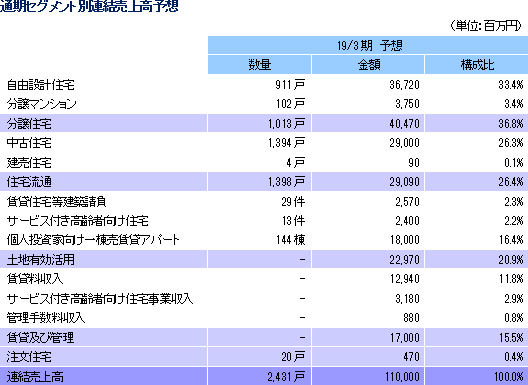Select the 土地有効活用 subtotal row
The image size is (528, 385).
pyautogui.click(x=264, y=259)
